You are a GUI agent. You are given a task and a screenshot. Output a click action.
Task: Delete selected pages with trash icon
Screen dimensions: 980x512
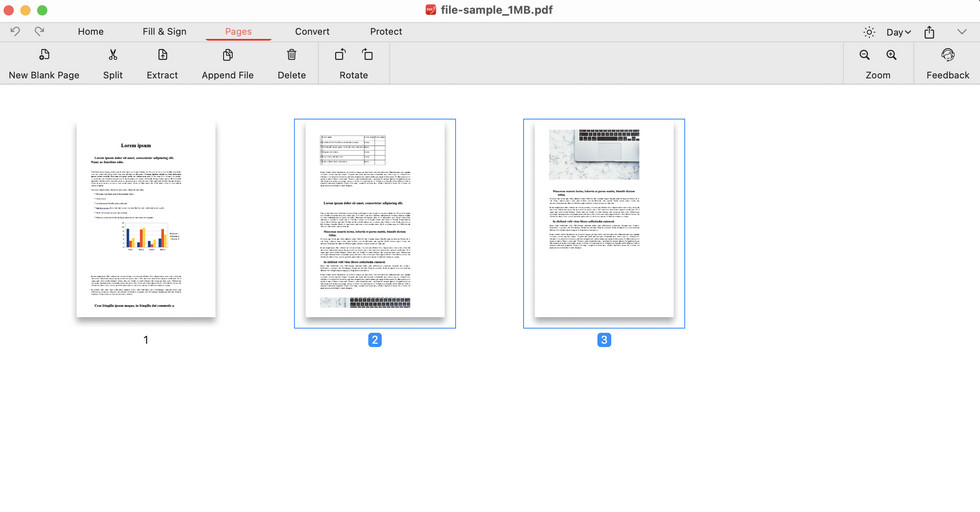[x=292, y=55]
